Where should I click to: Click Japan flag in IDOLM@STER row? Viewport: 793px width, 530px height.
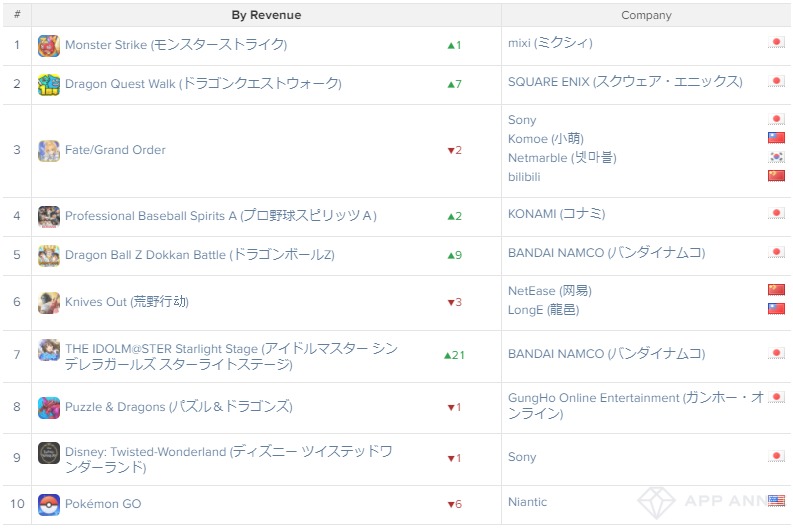click(776, 353)
